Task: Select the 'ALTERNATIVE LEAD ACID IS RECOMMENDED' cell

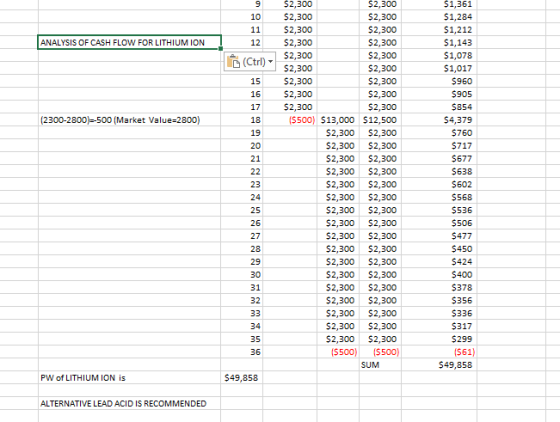Action: click(x=129, y=403)
